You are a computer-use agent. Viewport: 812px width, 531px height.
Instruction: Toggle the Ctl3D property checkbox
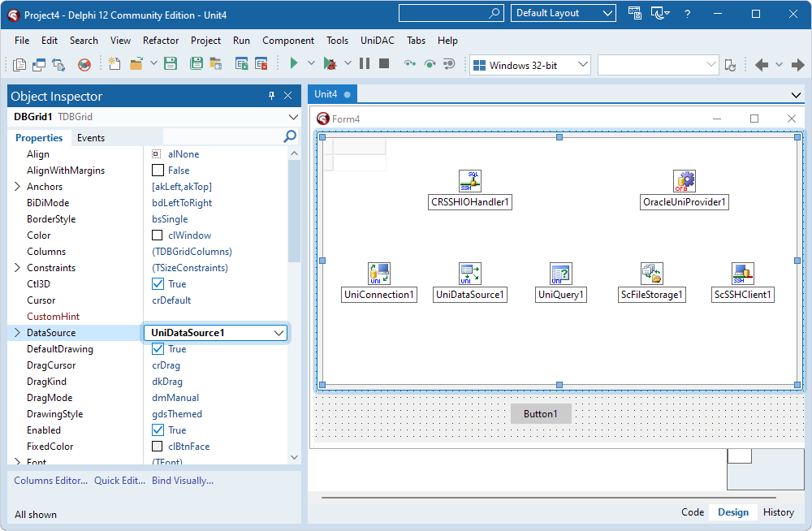[x=156, y=283]
